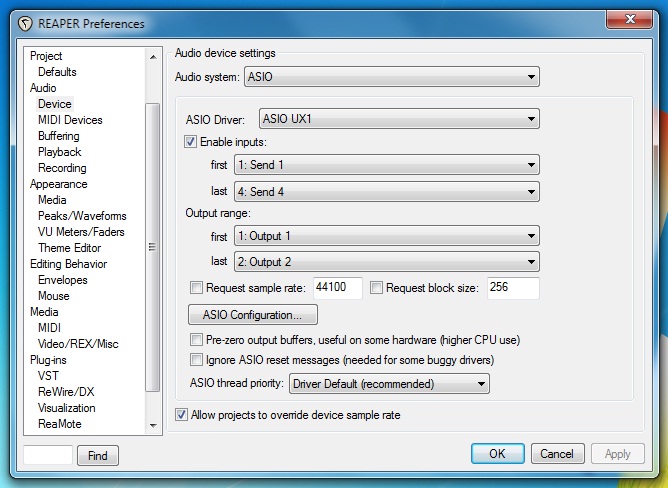Click the preferences tree scrollbar thumb

coord(153,247)
